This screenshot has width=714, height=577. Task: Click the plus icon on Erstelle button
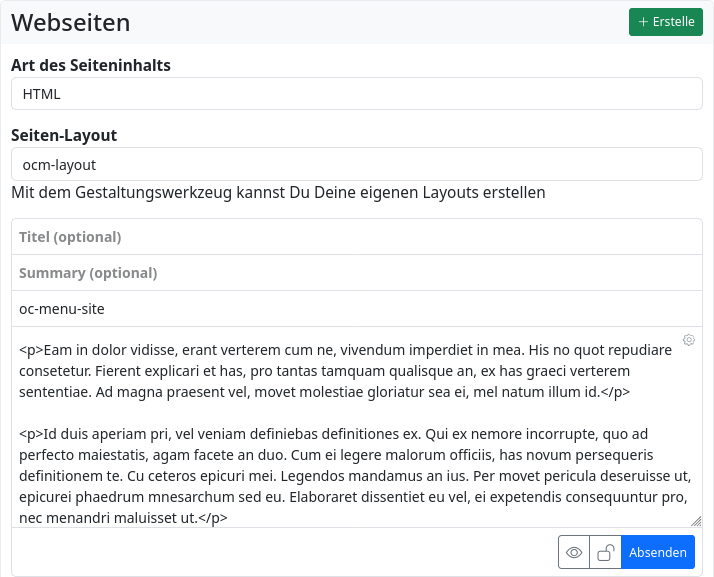[643, 22]
